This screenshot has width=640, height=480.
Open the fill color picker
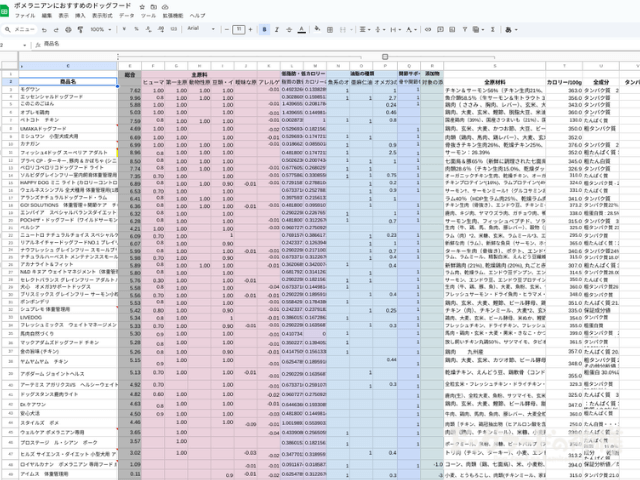coord(317,29)
